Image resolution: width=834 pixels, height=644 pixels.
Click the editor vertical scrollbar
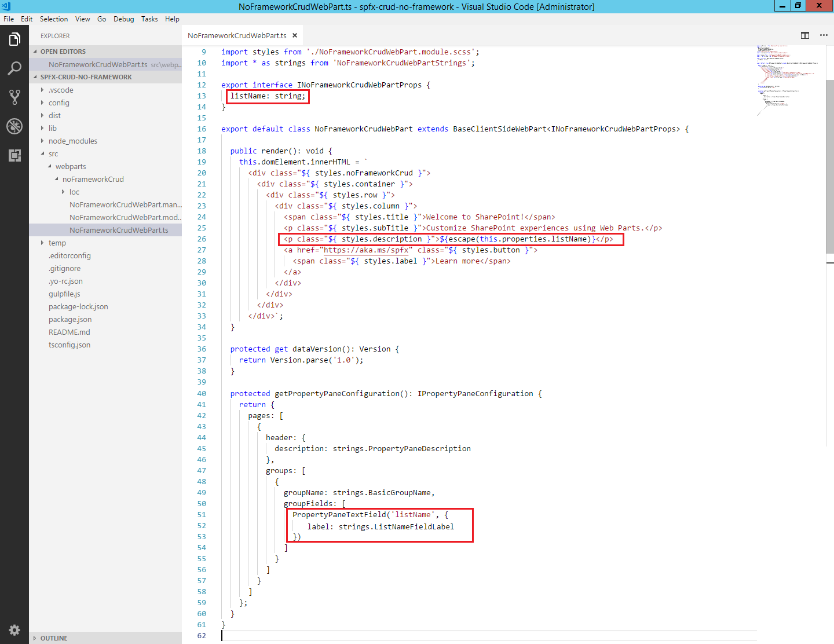(x=829, y=168)
